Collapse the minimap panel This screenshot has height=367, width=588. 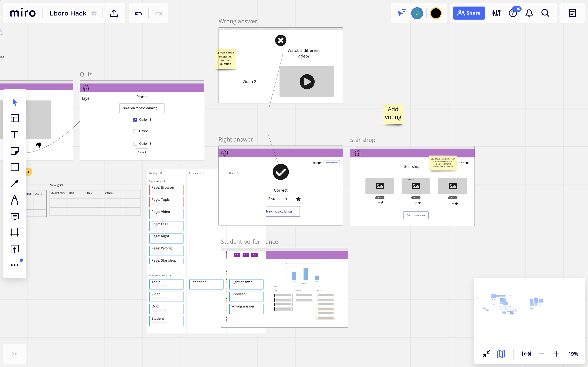click(x=486, y=354)
